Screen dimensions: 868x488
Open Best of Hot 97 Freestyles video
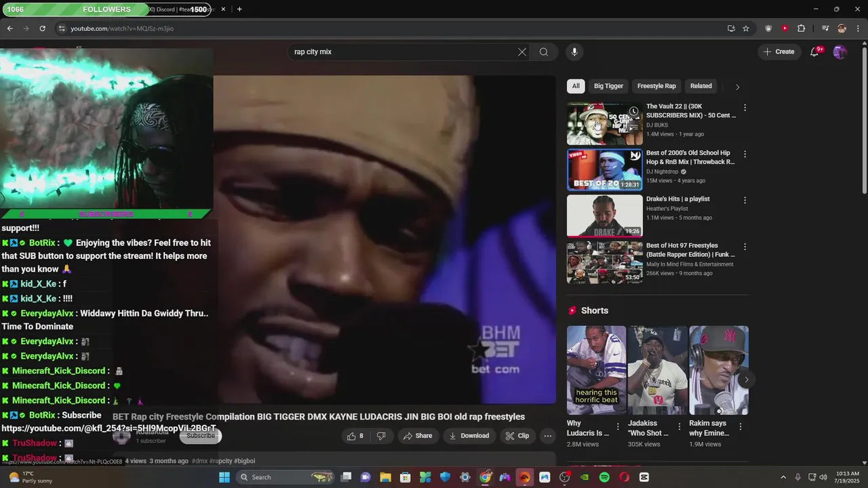[x=604, y=263]
